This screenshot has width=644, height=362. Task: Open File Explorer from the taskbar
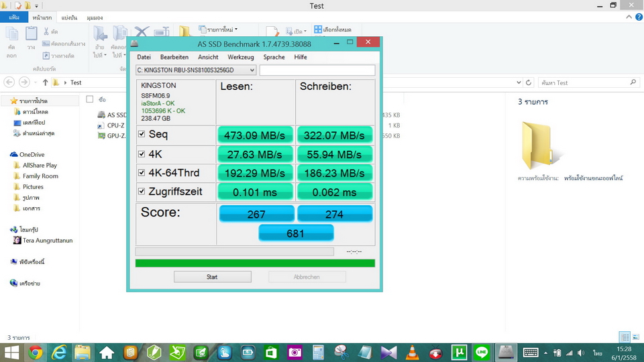click(x=83, y=353)
